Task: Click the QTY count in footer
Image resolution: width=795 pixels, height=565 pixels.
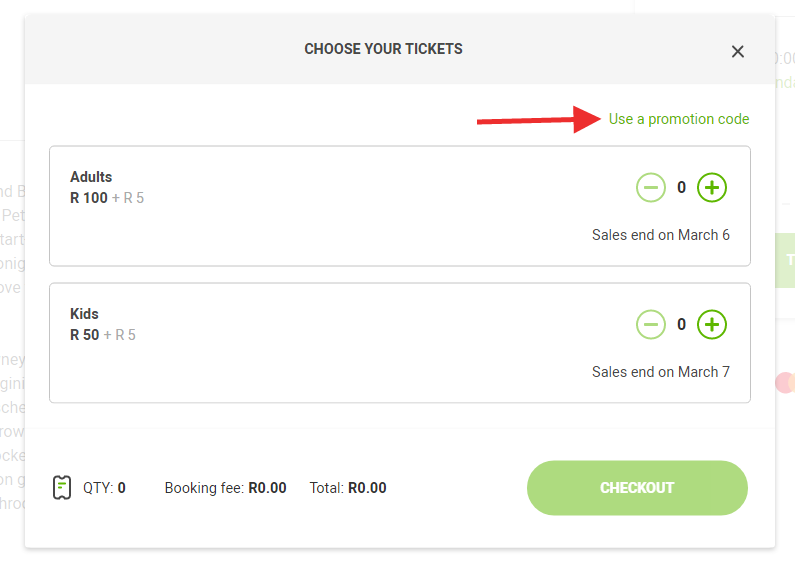Action: pos(121,488)
